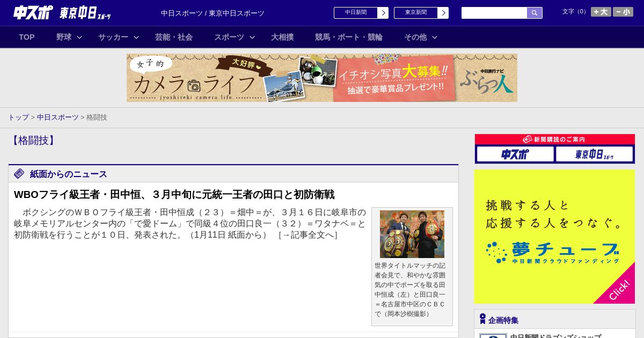Expand the サッカー dropdown chevron
This screenshot has height=338, width=644.
pyautogui.click(x=136, y=37)
